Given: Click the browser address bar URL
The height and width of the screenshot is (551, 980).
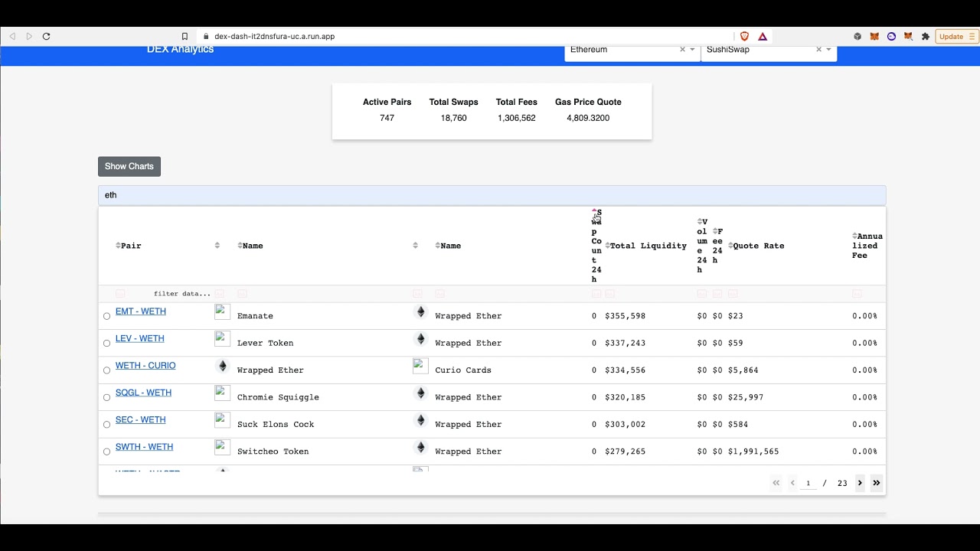Looking at the screenshot, I should (x=274, y=36).
